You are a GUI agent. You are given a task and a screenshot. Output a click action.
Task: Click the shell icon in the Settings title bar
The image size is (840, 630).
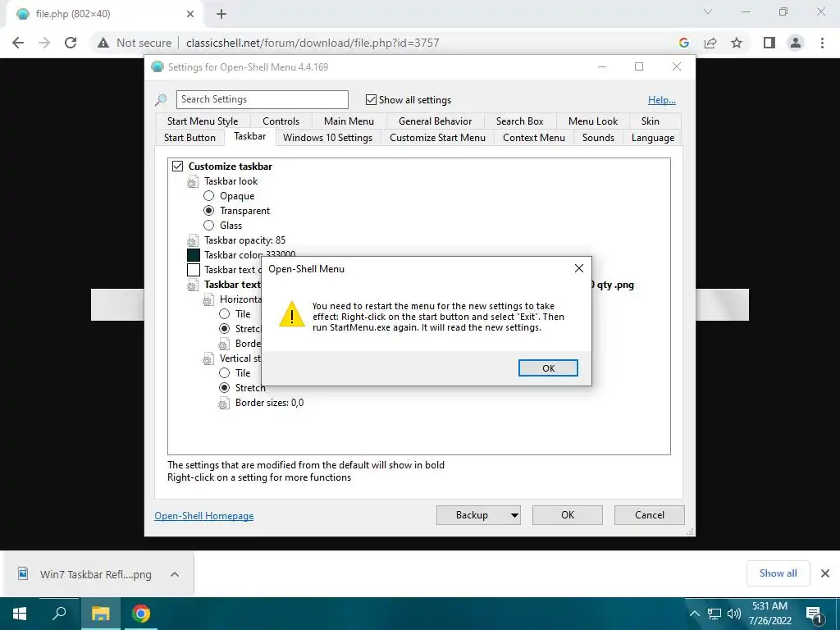coord(157,67)
